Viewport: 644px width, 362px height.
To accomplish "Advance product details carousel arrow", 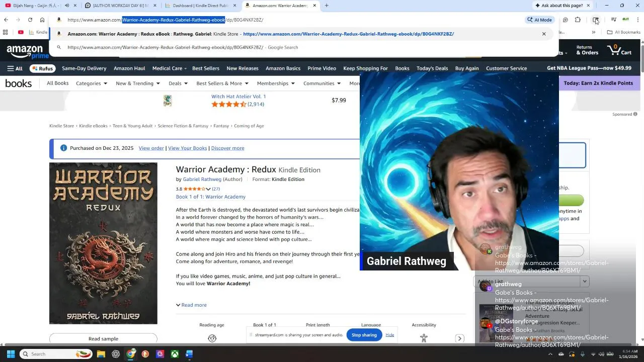I will pos(459,338).
